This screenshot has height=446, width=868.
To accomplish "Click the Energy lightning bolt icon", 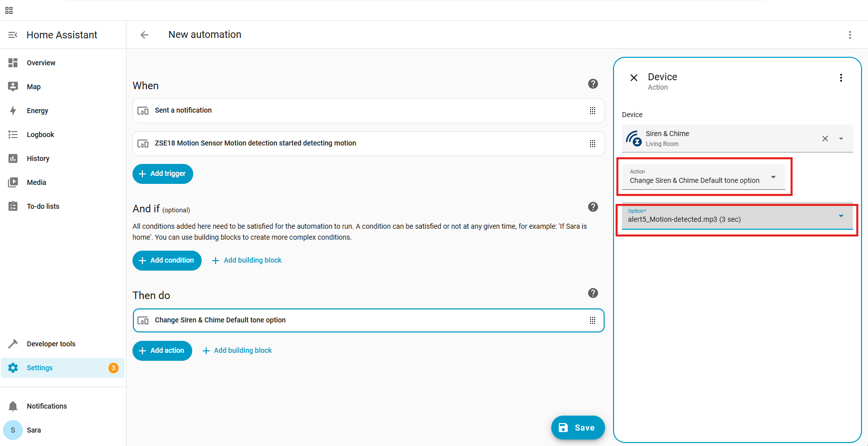I will coord(13,111).
